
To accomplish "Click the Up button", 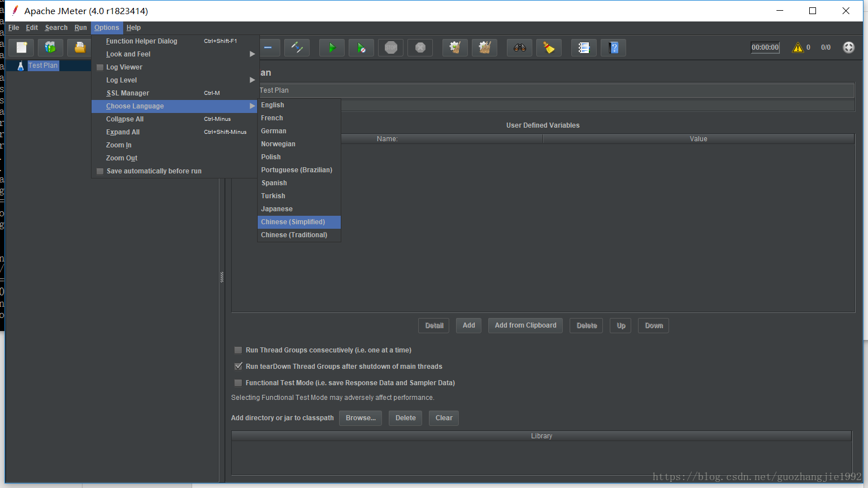I will (621, 325).
